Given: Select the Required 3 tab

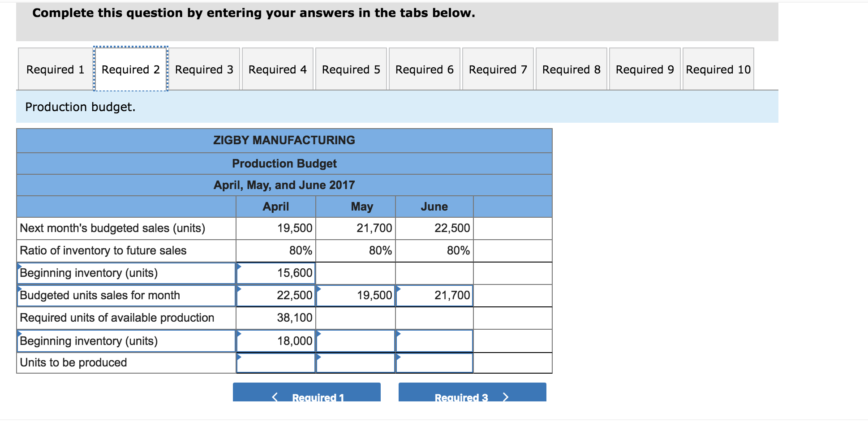Looking at the screenshot, I should click(x=204, y=69).
